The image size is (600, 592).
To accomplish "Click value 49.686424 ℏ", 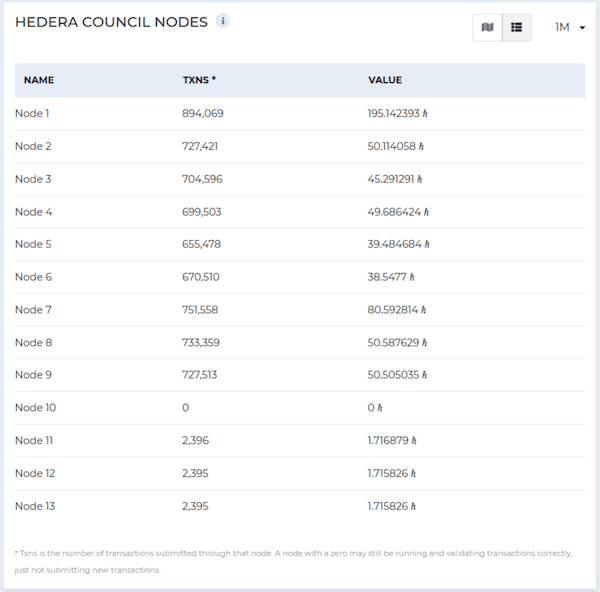I will (x=398, y=212).
